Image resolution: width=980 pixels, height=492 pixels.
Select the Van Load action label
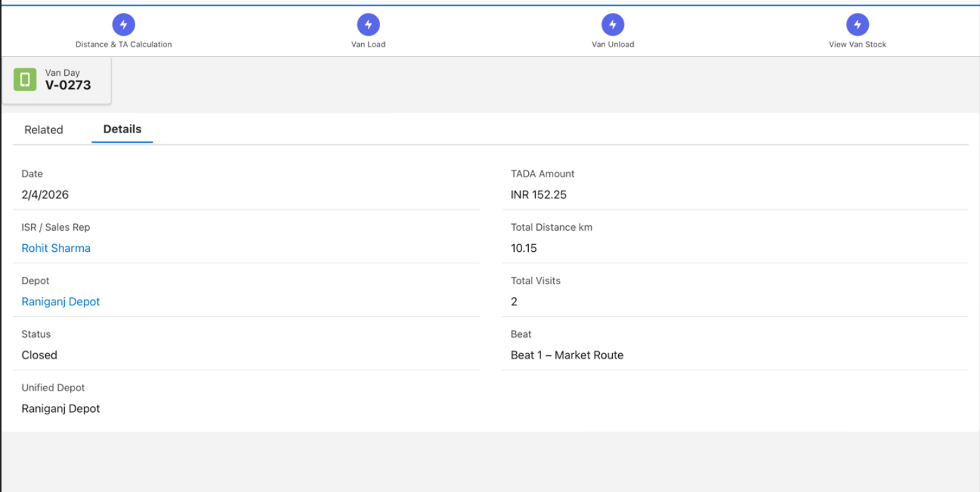click(368, 45)
